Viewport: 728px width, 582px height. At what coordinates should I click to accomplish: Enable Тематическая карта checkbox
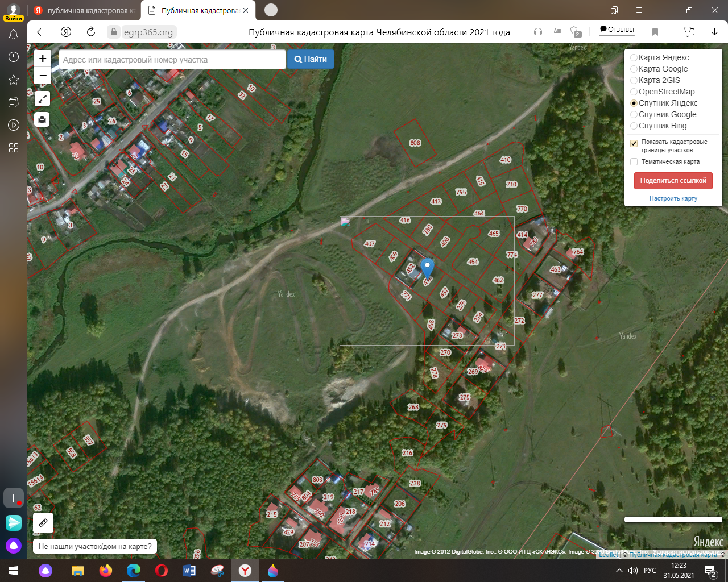pyautogui.click(x=634, y=162)
